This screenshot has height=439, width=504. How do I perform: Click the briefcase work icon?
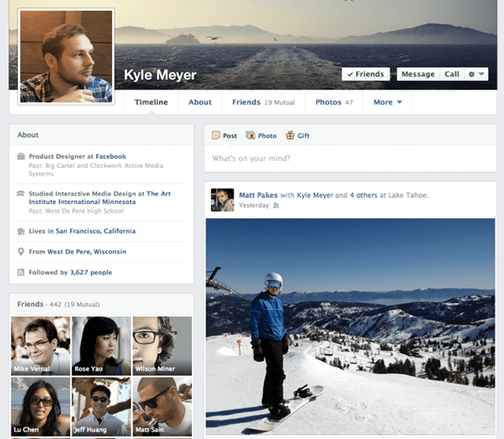[21, 156]
